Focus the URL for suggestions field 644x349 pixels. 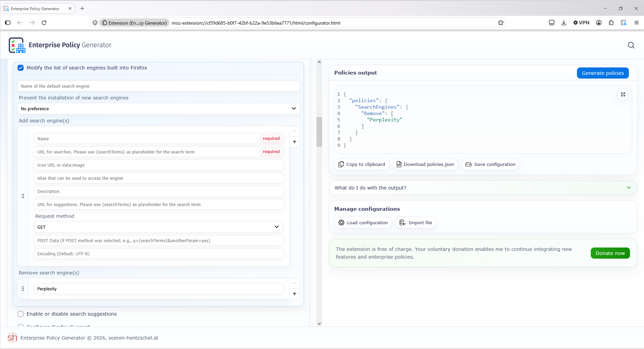[x=159, y=204]
